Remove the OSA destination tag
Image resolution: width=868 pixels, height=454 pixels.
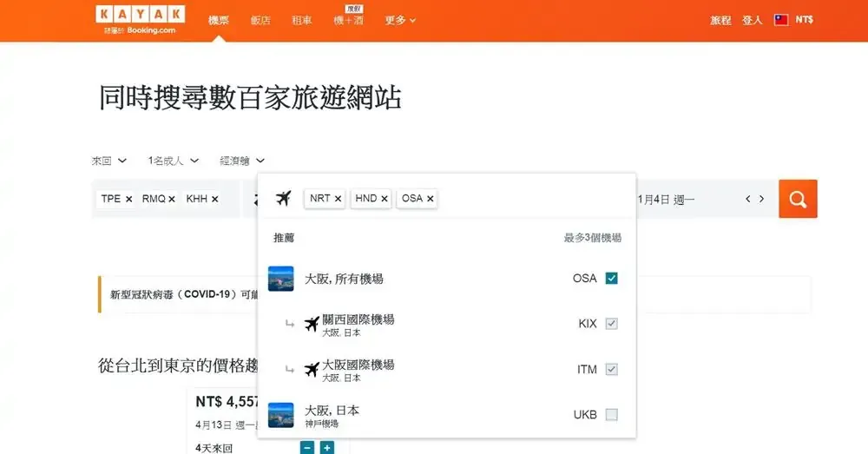(x=431, y=199)
